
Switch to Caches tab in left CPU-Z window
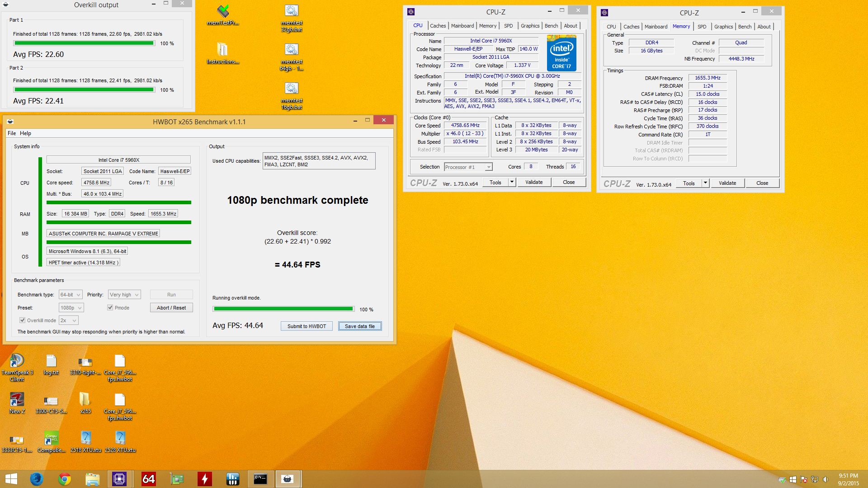[438, 26]
